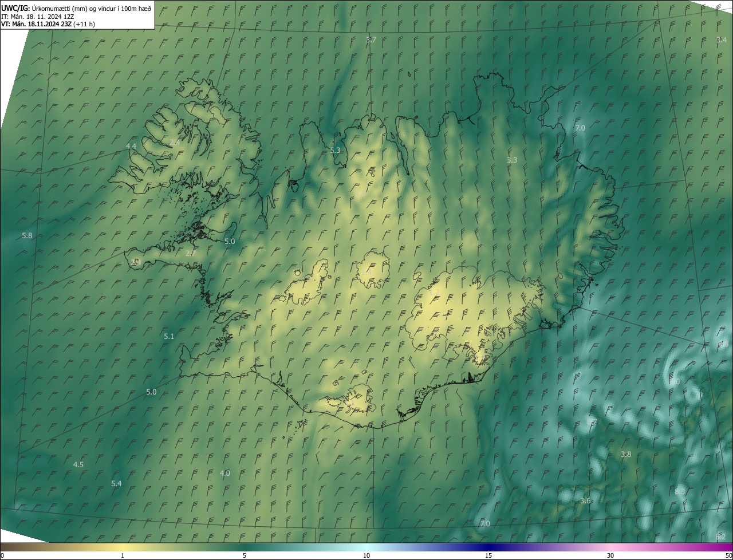733x560 pixels.
Task: Click the '10' tick on the color scale
Action: [366, 555]
